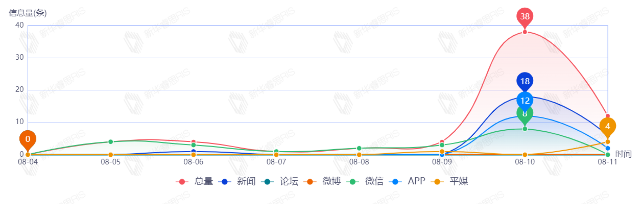
Task: Click the 08-07 date label on x-axis
Action: point(276,162)
